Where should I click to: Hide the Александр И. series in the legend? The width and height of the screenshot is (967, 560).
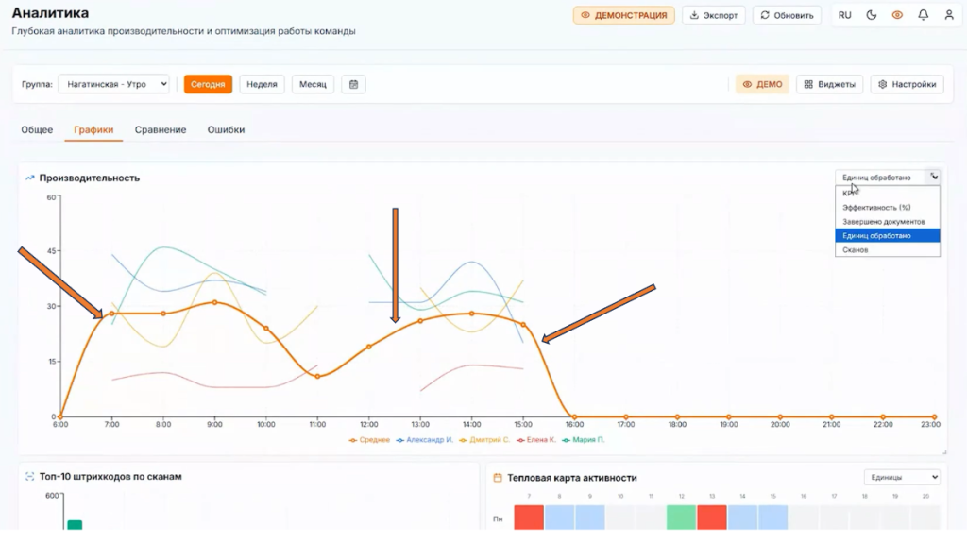pos(428,440)
